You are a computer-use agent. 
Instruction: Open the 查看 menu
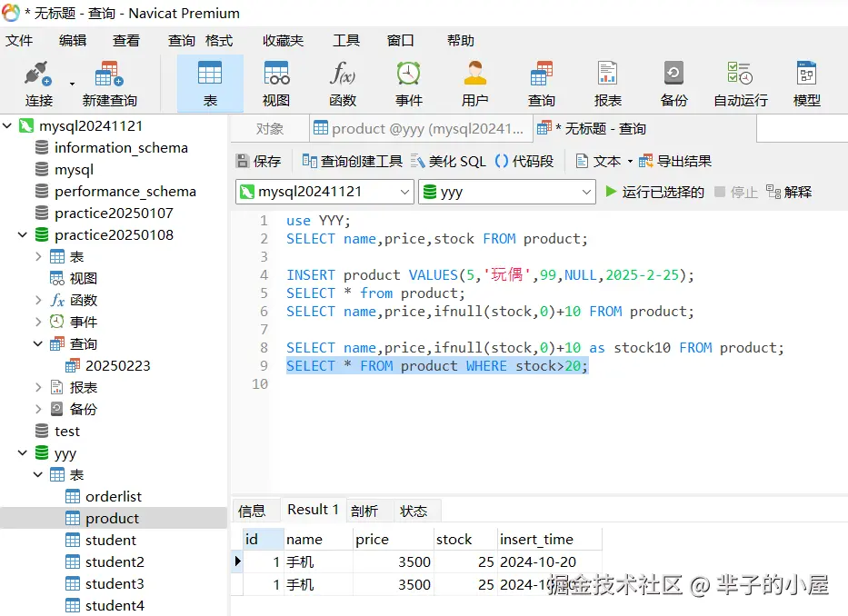click(126, 41)
